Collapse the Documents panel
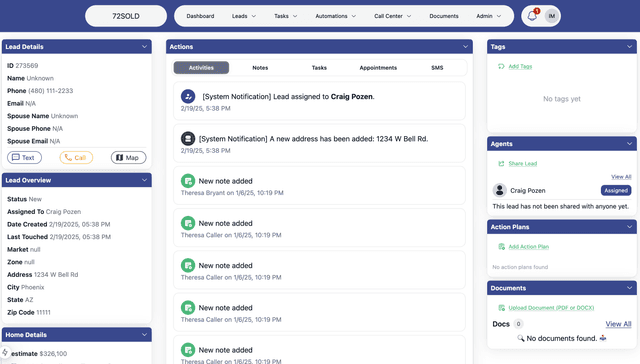 click(629, 288)
